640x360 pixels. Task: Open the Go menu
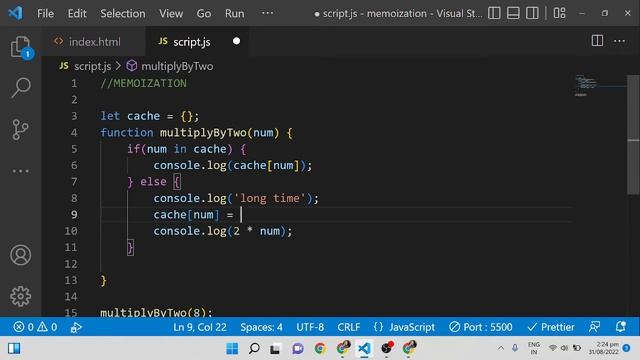point(204,13)
